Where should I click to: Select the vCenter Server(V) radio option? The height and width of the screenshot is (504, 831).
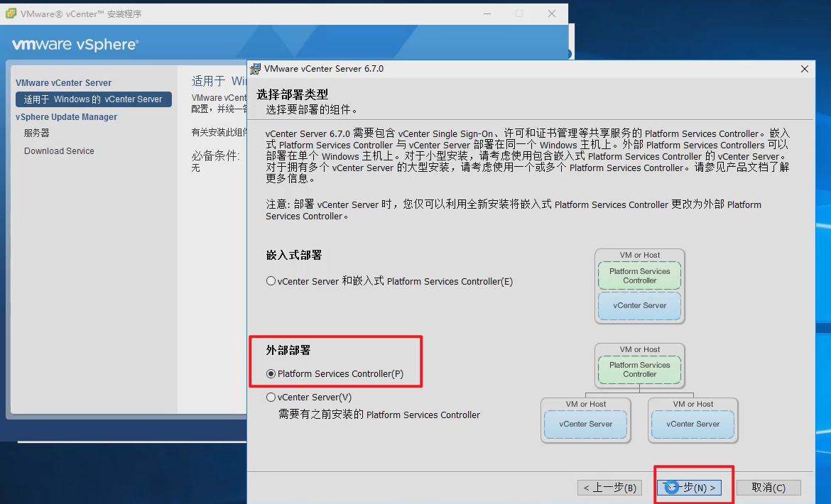271,397
